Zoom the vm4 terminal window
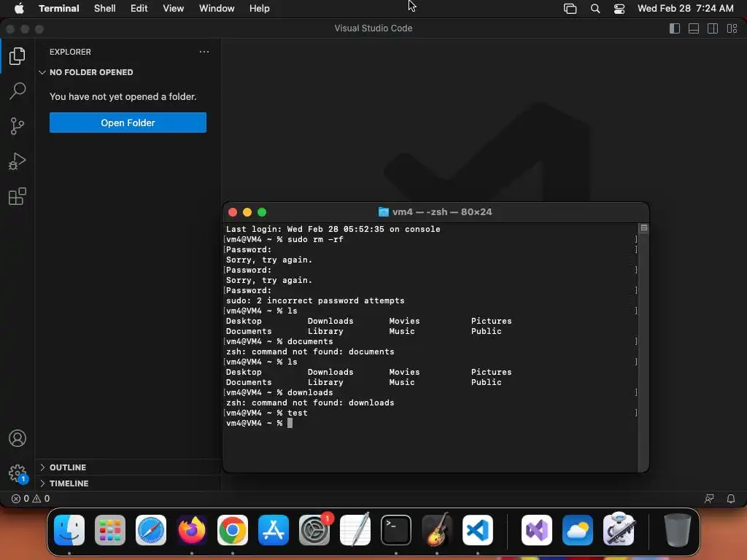This screenshot has width=747, height=560. pos(262,212)
